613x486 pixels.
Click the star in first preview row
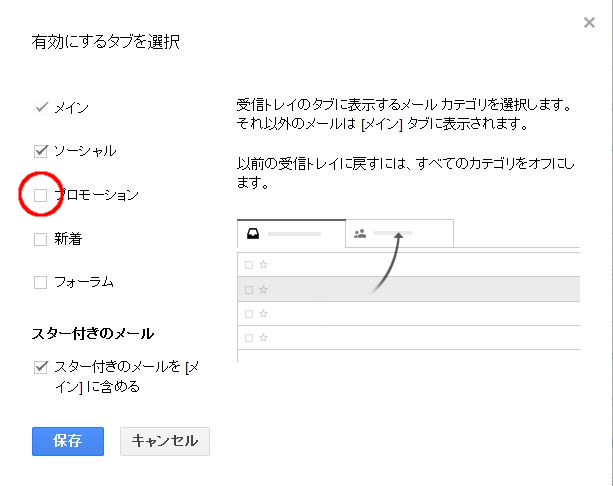point(263,265)
